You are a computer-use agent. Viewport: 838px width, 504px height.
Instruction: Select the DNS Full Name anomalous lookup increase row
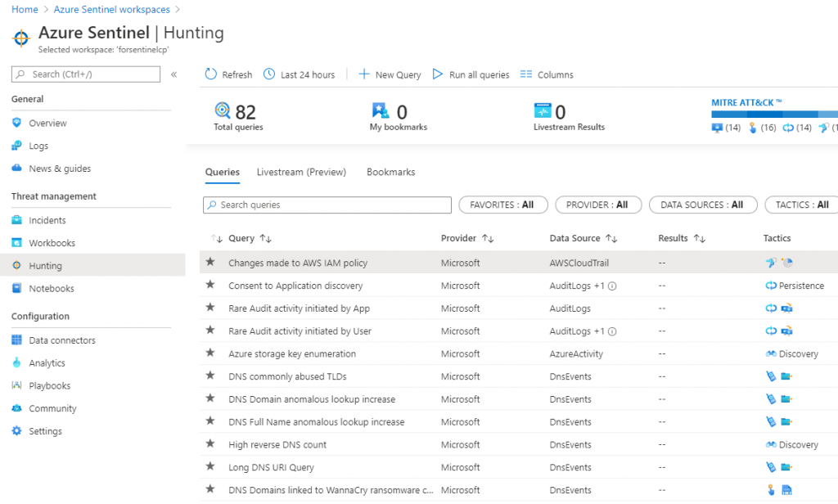click(x=518, y=421)
